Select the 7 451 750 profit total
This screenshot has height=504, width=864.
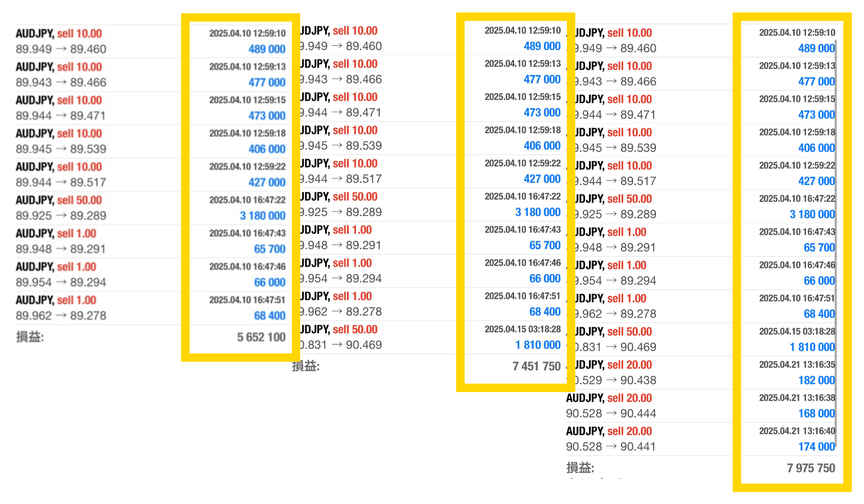[x=537, y=367]
